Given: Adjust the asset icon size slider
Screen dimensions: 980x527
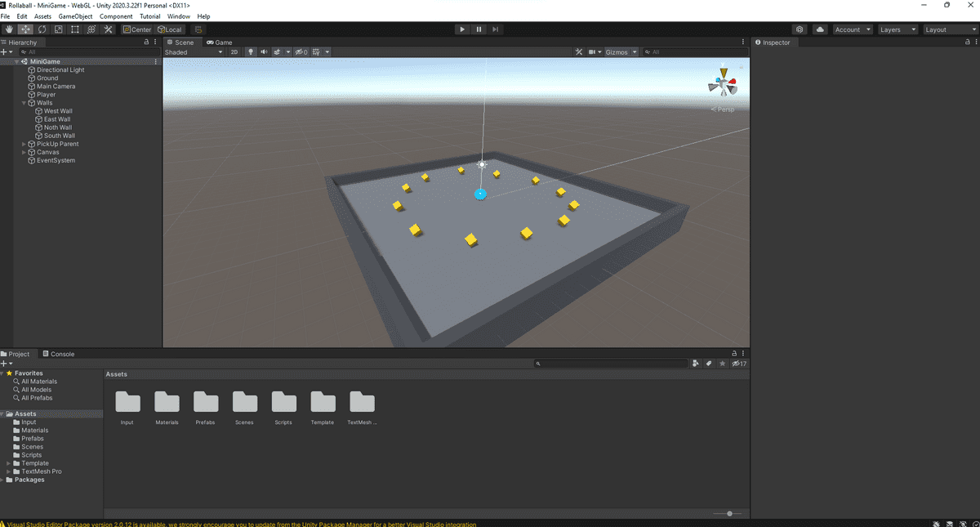Looking at the screenshot, I should [x=728, y=513].
